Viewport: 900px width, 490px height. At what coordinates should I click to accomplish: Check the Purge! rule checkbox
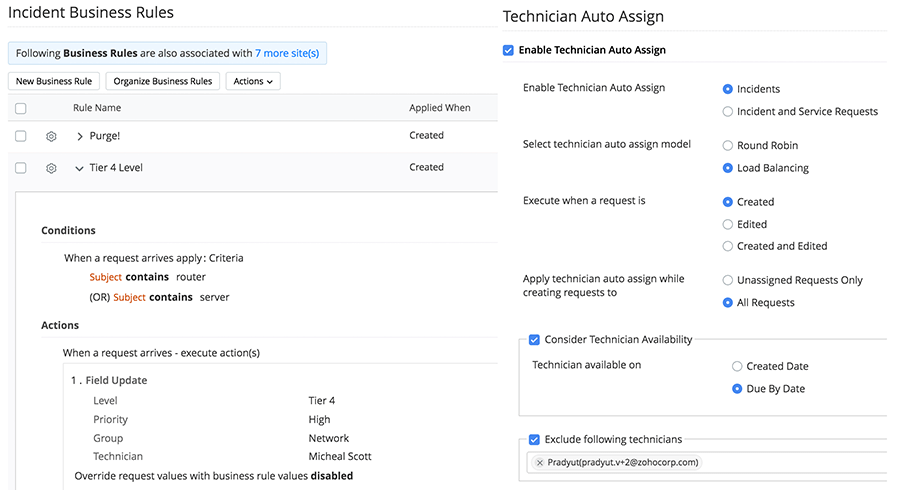tap(21, 137)
